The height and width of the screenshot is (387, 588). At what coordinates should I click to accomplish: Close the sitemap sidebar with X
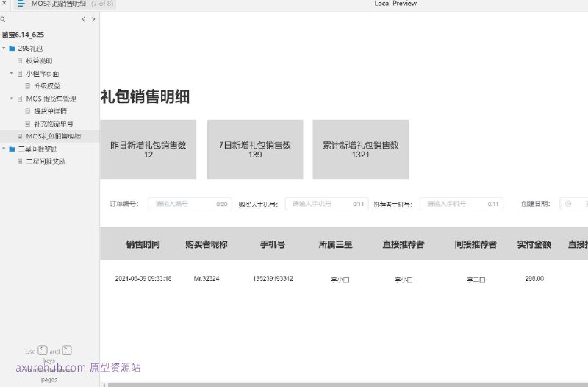click(4, 4)
